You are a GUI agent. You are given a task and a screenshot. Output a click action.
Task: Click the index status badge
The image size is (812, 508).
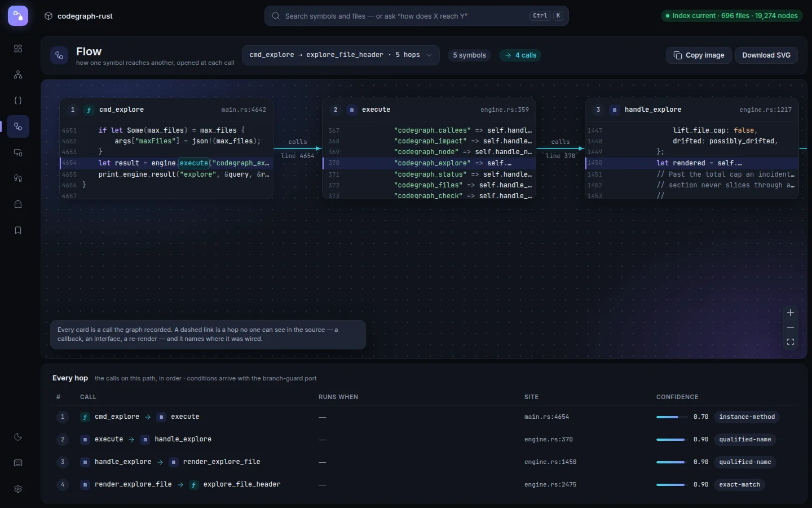732,16
